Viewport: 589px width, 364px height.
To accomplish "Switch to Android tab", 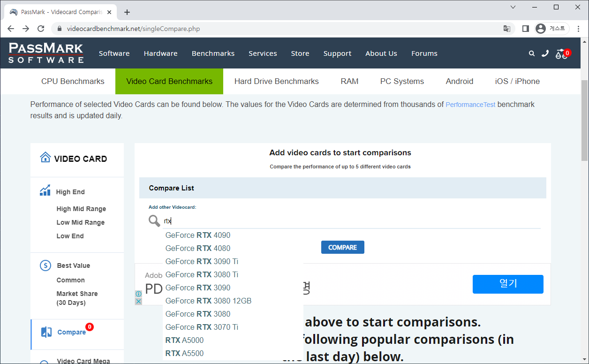I will pos(460,81).
